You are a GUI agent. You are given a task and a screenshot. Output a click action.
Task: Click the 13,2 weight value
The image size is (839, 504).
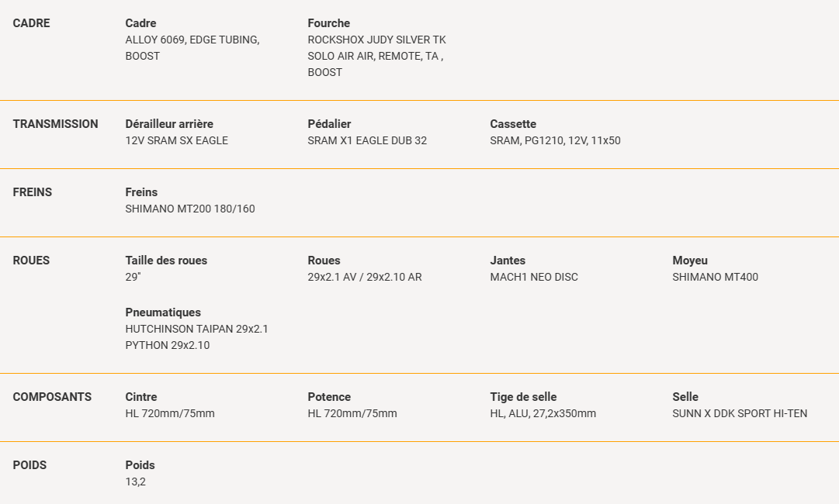[136, 482]
